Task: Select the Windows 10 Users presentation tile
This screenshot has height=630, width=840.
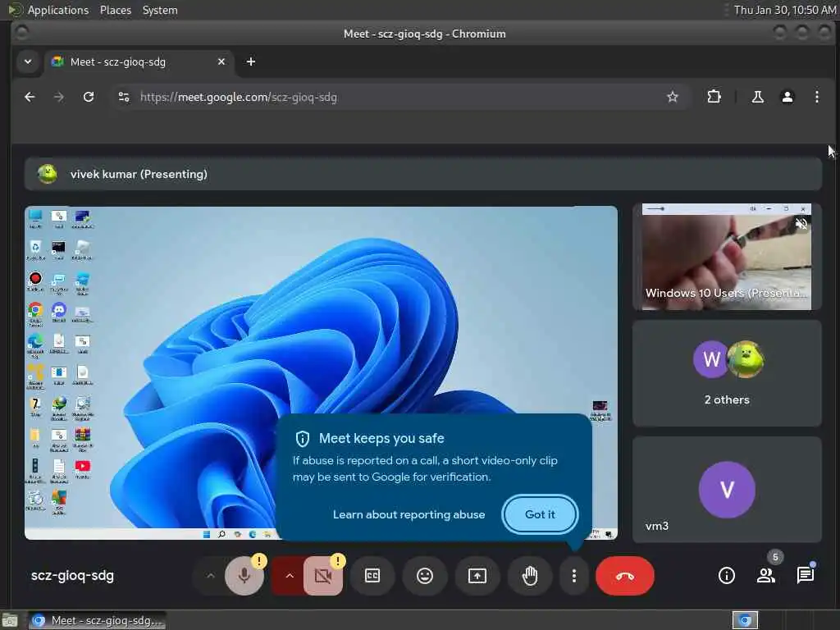Action: [727, 257]
